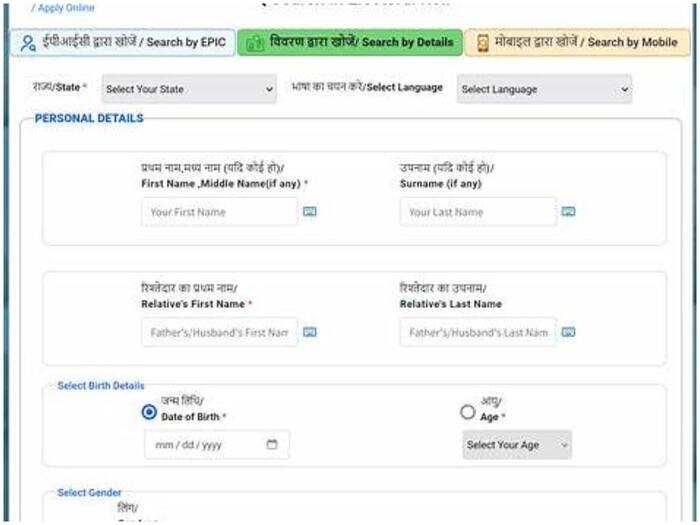This screenshot has width=700, height=525.
Task: Click the Apply Online link
Action: (65, 7)
